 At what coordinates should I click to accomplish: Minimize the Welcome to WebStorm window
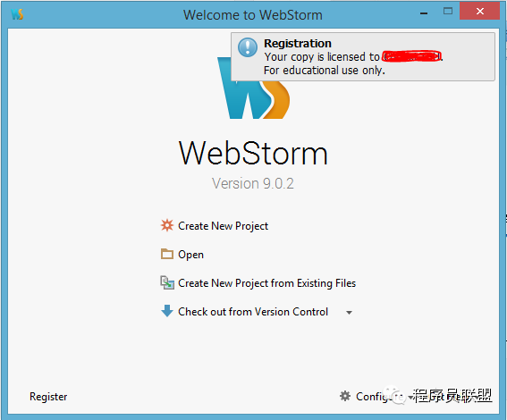pyautogui.click(x=424, y=13)
